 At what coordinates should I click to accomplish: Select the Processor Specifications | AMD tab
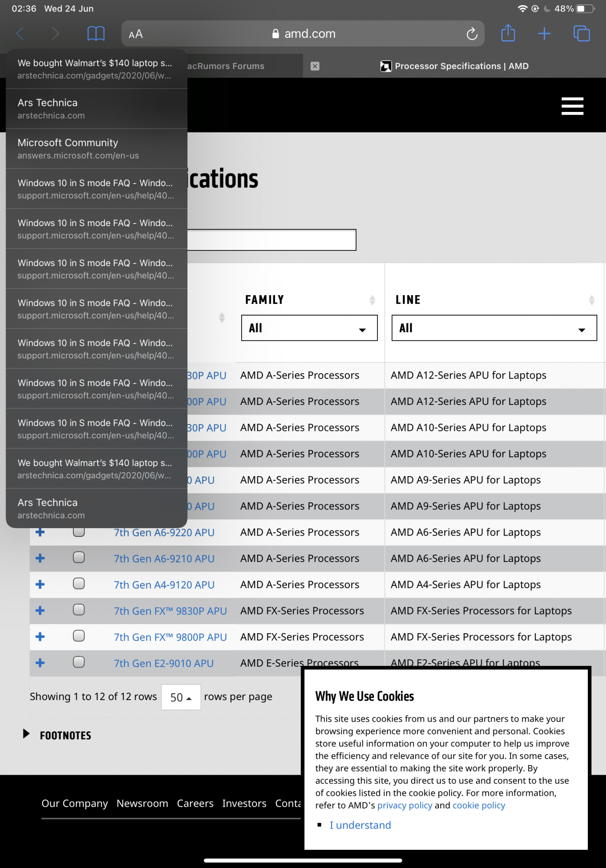pos(454,66)
